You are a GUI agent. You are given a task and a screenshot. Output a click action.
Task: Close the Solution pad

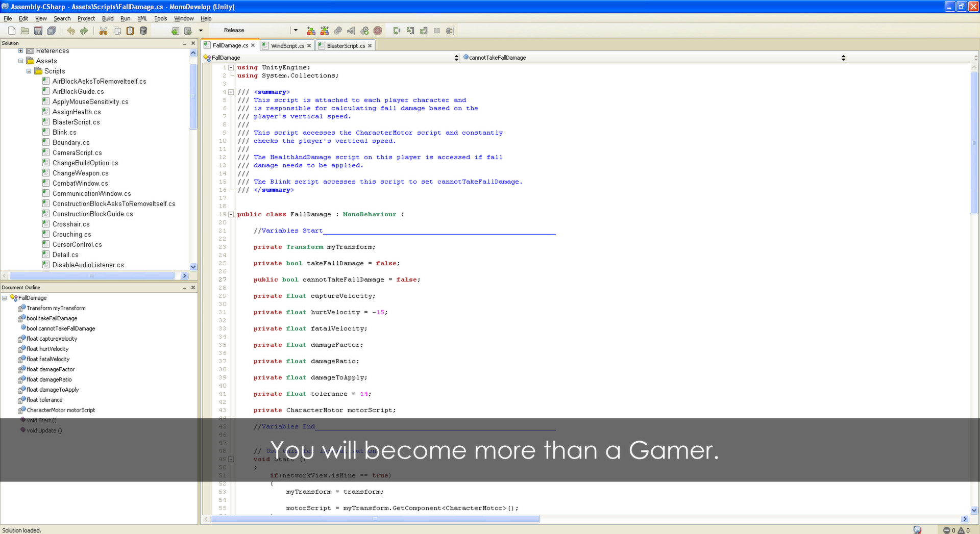point(193,43)
